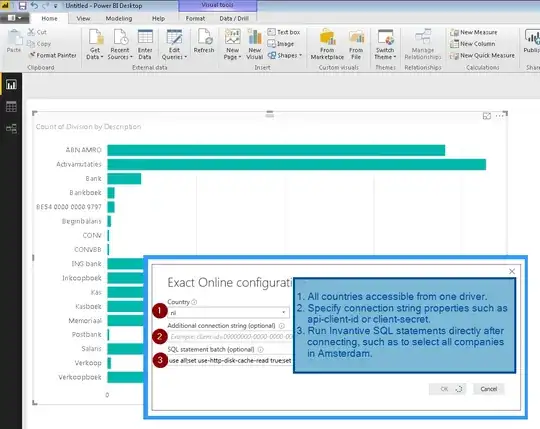Screen dimensions: 540x429
Task: Insert a Text box
Action: [284, 32]
